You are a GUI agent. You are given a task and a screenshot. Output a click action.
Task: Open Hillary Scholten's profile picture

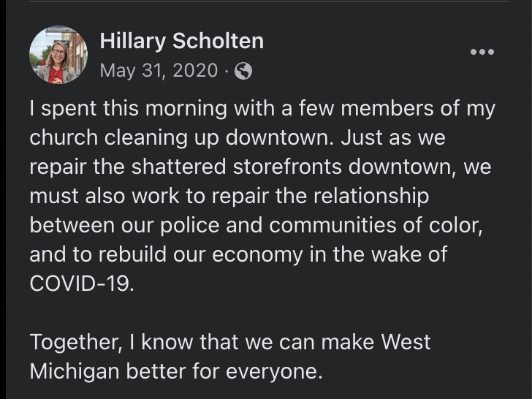pos(58,55)
